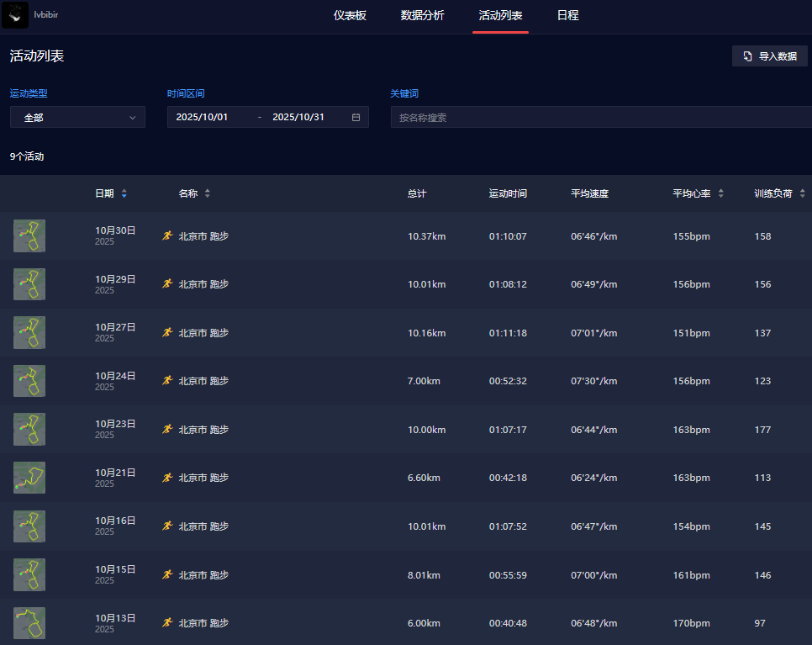Click the route map thumbnail for 10月29日
Image resolution: width=812 pixels, height=645 pixels.
point(29,284)
